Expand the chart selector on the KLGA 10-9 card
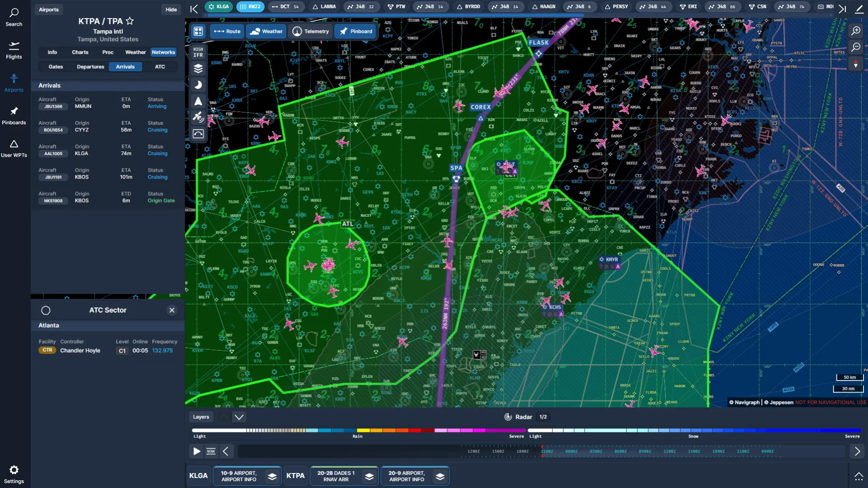The height and width of the screenshot is (488, 868). [272, 476]
